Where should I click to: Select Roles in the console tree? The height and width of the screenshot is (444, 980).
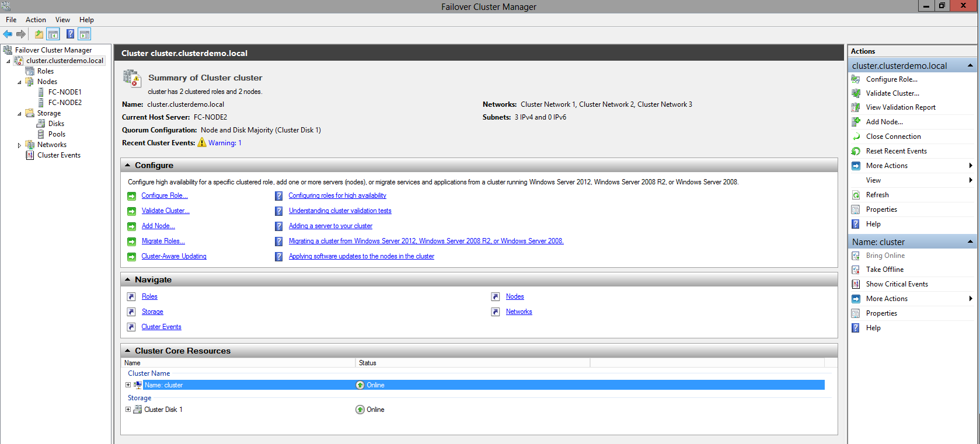[46, 71]
